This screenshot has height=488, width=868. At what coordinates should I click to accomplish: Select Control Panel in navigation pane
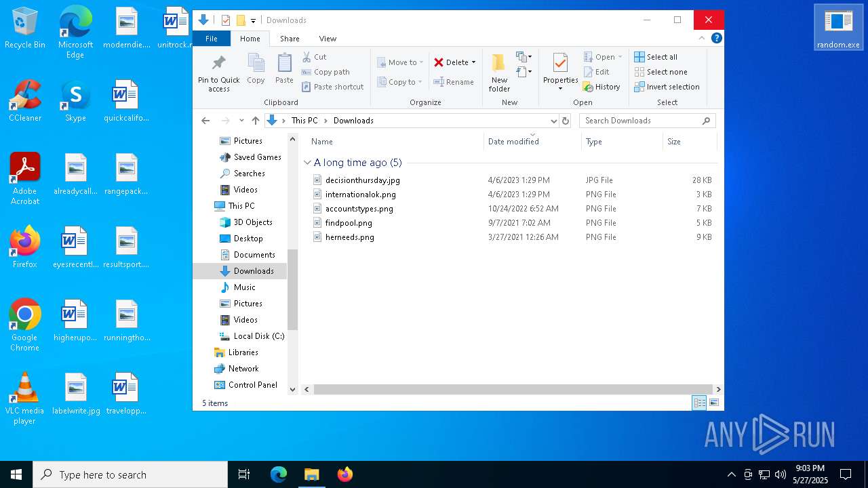[x=253, y=385]
